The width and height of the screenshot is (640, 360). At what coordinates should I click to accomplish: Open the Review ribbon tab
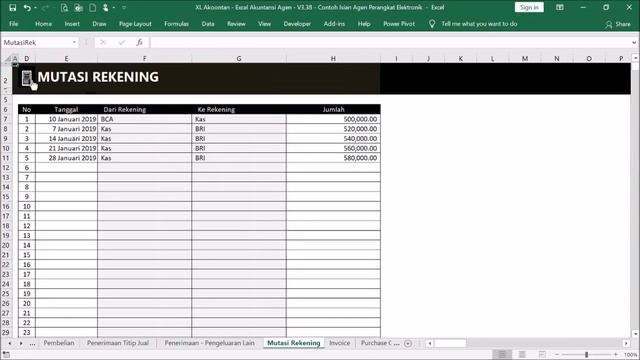pyautogui.click(x=236, y=24)
